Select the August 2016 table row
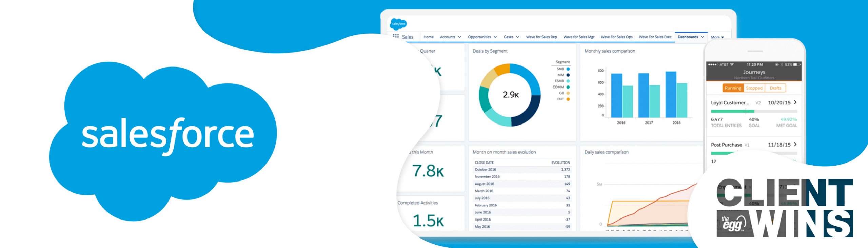This screenshot has width=868, height=248. click(x=522, y=184)
